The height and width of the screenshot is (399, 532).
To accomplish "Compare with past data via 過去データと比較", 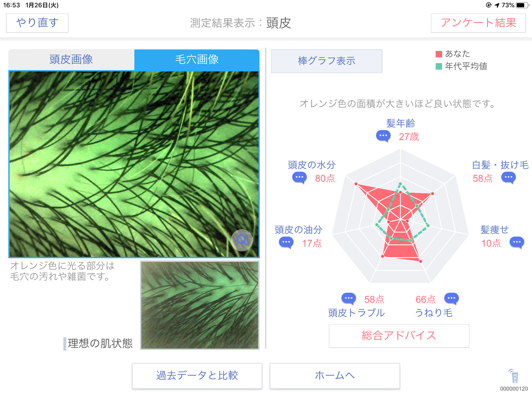I will (197, 376).
